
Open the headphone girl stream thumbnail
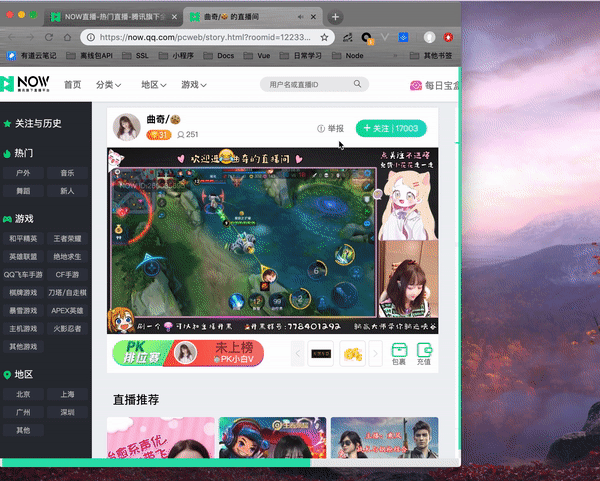point(272,437)
